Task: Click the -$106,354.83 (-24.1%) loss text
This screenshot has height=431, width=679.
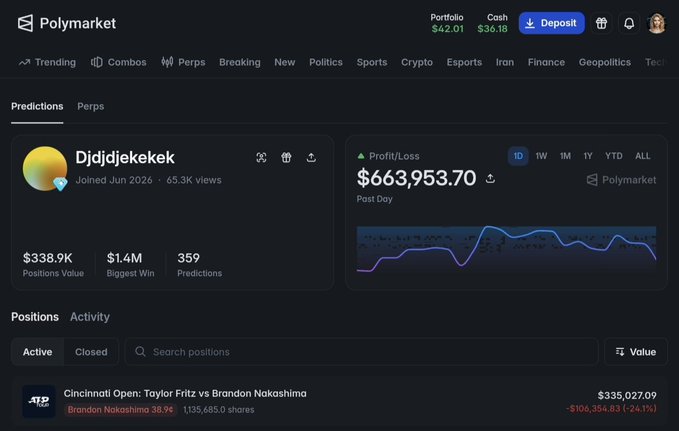Action: pyautogui.click(x=611, y=408)
